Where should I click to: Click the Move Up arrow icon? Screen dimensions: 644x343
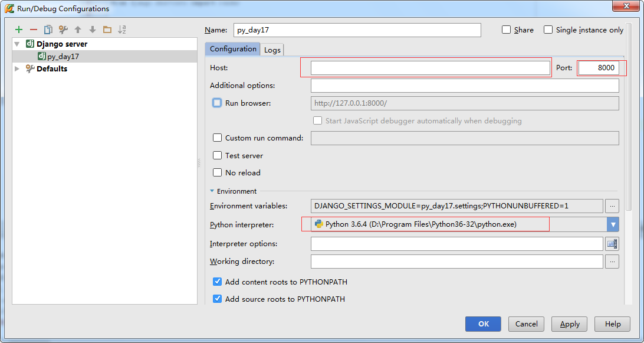pos(78,30)
